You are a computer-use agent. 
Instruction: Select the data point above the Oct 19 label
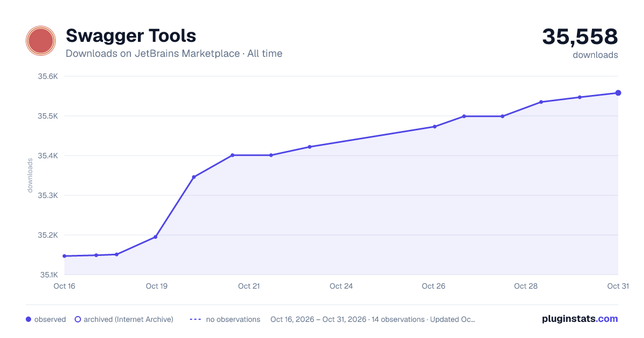[156, 237]
